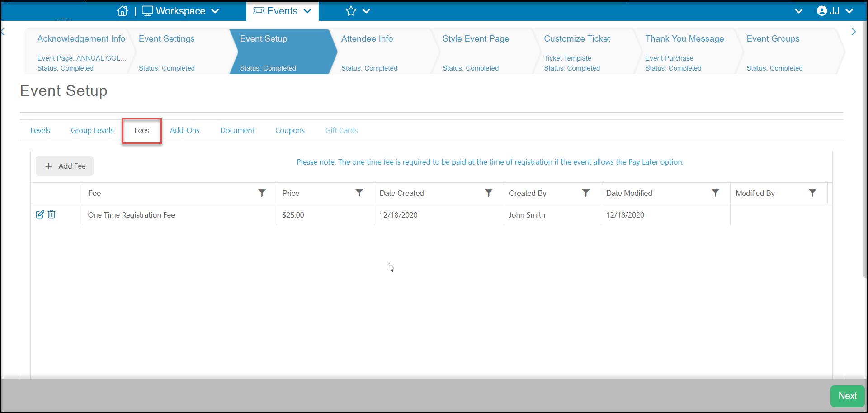868x413 pixels.
Task: Open the Created By column filter
Action: (586, 193)
